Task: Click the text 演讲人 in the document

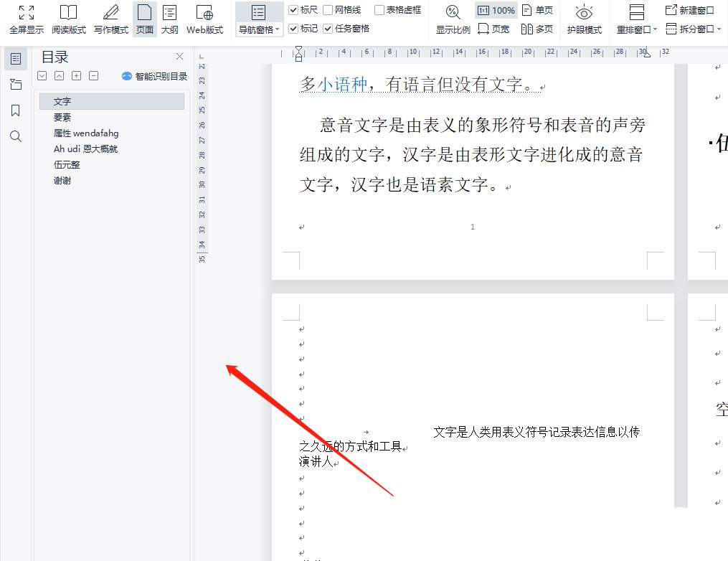Action: click(316, 461)
